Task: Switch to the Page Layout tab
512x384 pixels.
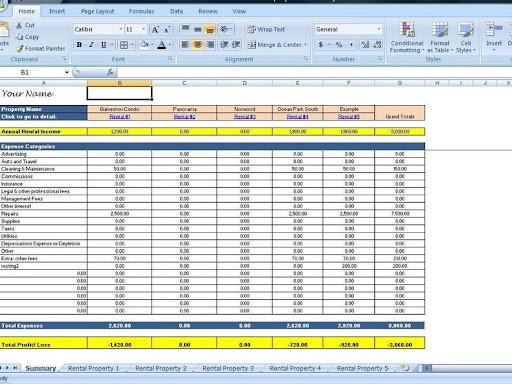Action: pos(97,11)
